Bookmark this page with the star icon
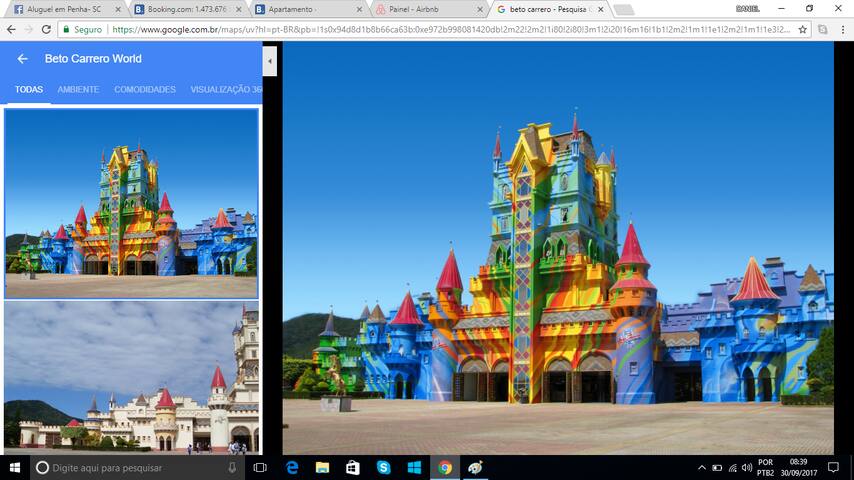This screenshot has height=480, width=854. [802, 29]
